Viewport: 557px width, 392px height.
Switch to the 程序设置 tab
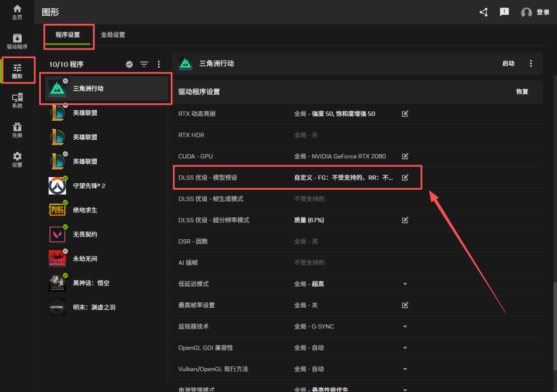67,35
